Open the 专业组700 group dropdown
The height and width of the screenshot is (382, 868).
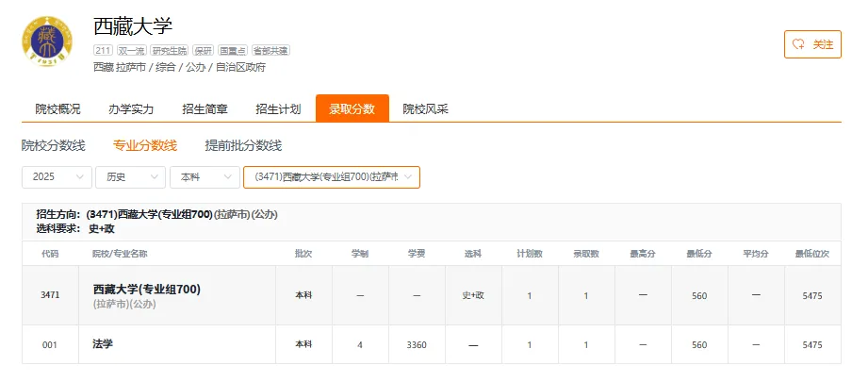coord(332,177)
